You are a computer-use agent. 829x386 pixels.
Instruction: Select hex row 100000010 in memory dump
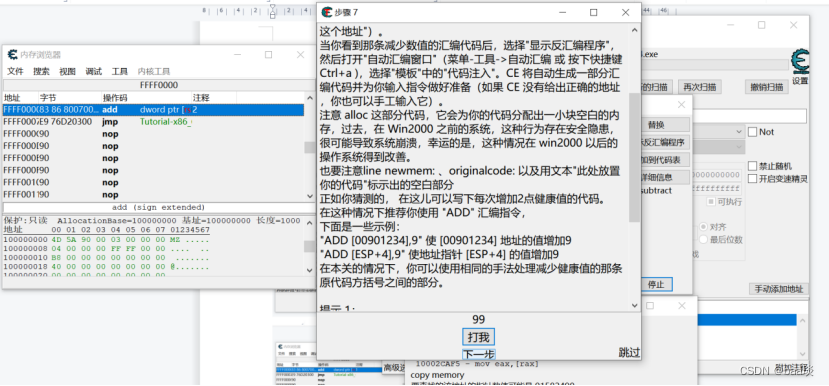click(107, 259)
